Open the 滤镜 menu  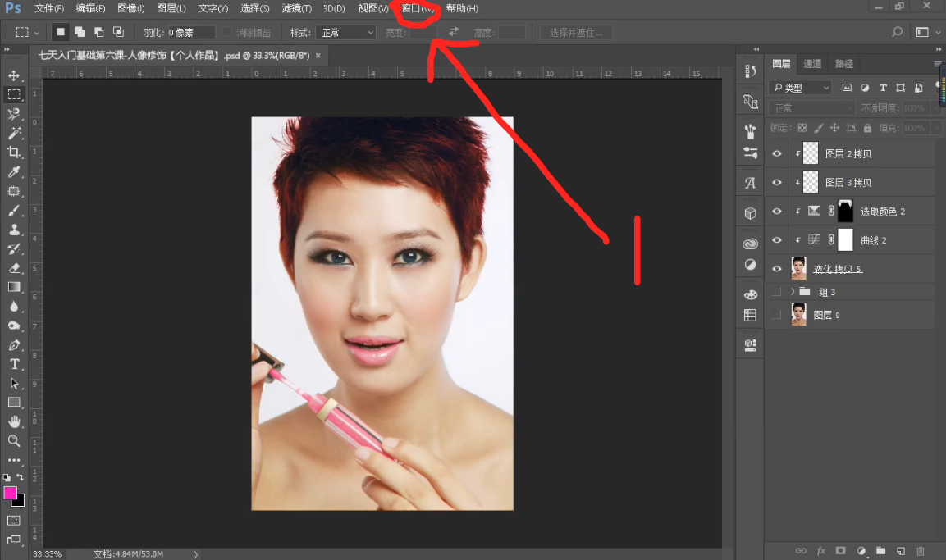[x=296, y=8]
